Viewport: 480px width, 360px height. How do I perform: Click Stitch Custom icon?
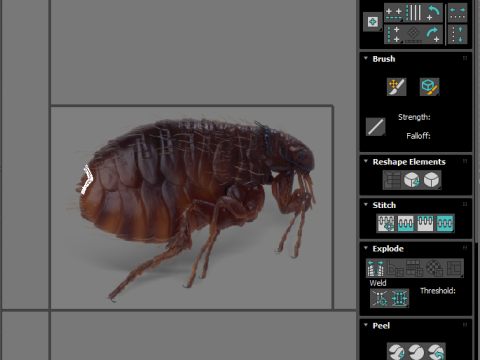point(445,223)
